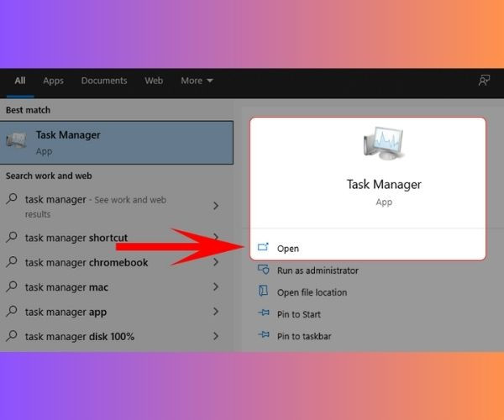Viewport: 504px width, 420px height.
Task: Click search icon beside 'task manager chromebook'
Action: pyautogui.click(x=11, y=261)
